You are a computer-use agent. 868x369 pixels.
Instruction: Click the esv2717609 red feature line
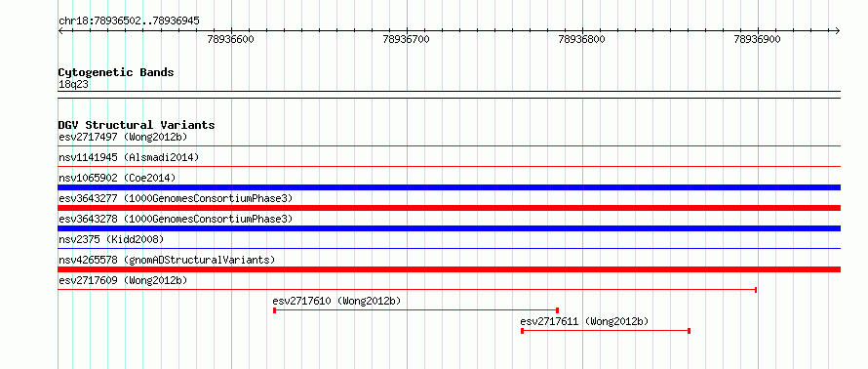pos(407,290)
